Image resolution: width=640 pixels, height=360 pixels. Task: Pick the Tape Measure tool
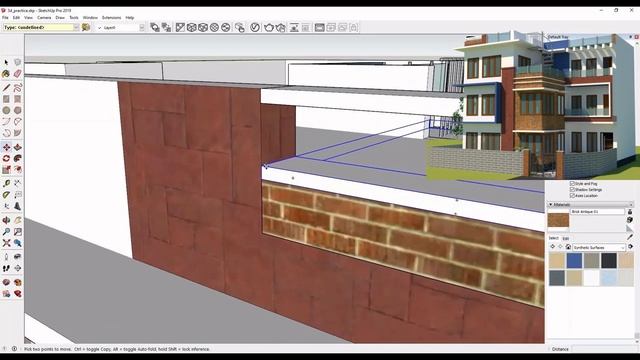click(6, 184)
